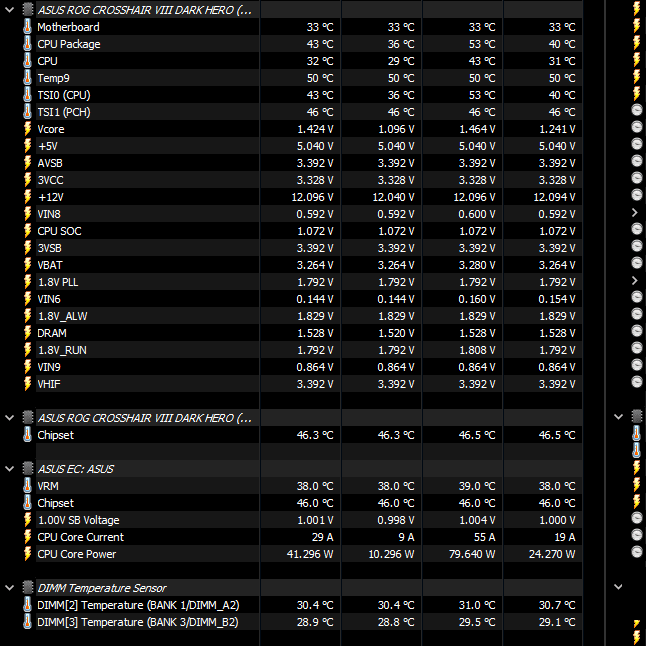Image resolution: width=646 pixels, height=646 pixels.
Task: Select the Vcore sensor label
Action: [51, 129]
